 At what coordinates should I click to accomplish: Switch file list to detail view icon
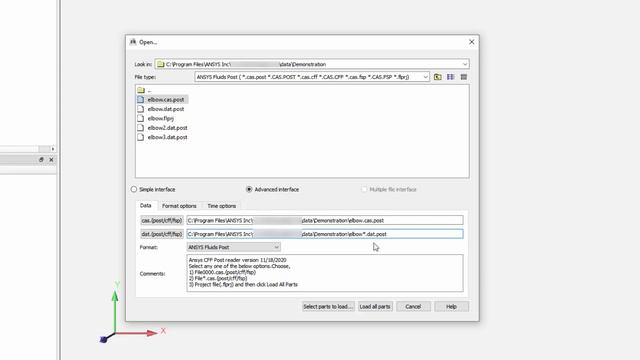[464, 77]
